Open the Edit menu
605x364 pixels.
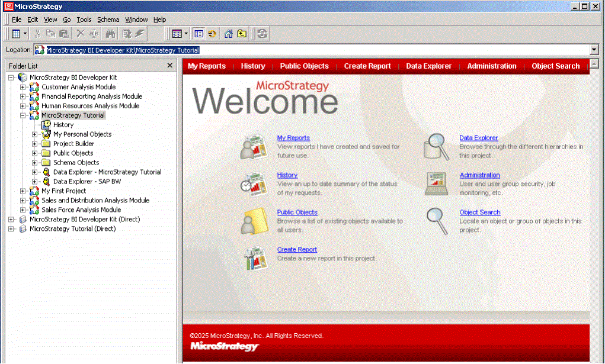33,20
